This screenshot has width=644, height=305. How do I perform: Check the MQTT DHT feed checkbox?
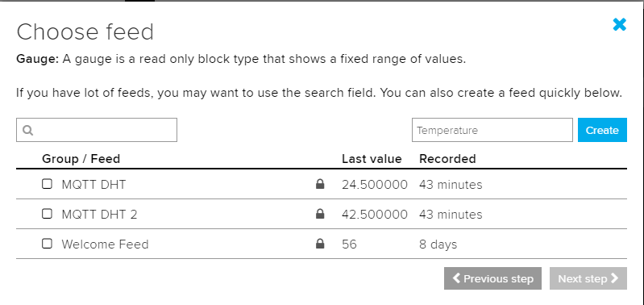tap(48, 184)
